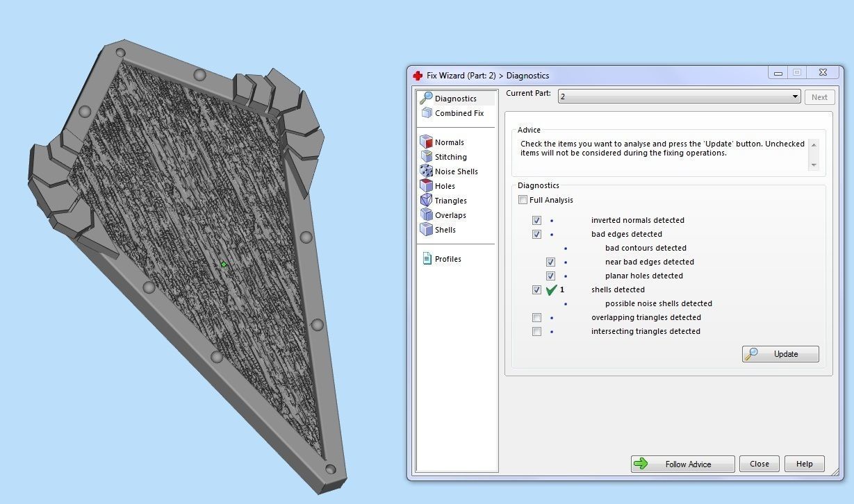Uncheck bad edges detected

(536, 234)
